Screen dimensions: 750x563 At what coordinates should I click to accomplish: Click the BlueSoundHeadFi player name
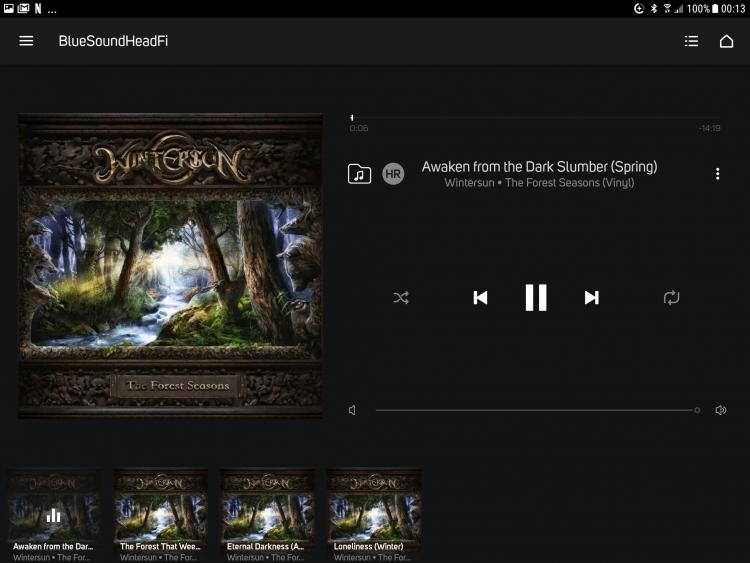pyautogui.click(x=113, y=41)
